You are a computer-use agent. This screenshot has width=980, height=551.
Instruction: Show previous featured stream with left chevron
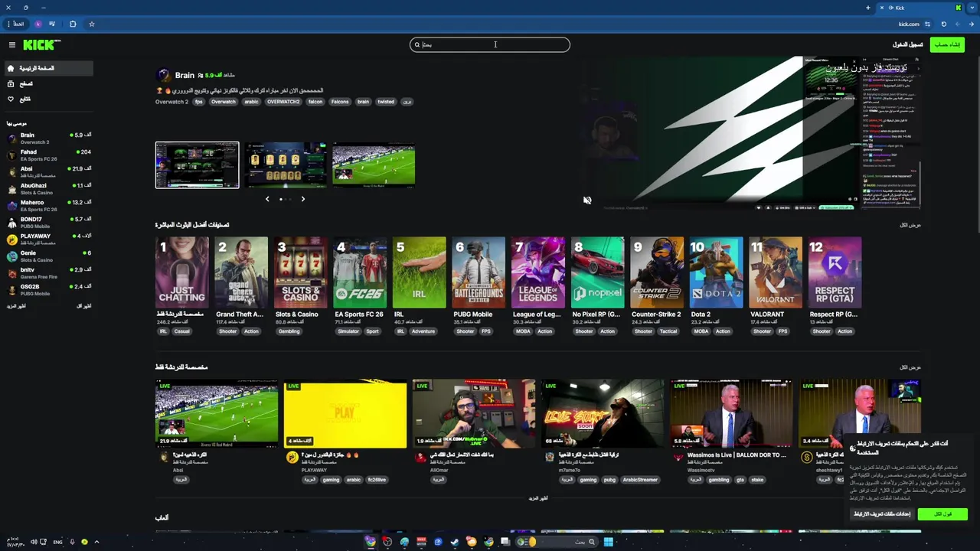pos(267,199)
